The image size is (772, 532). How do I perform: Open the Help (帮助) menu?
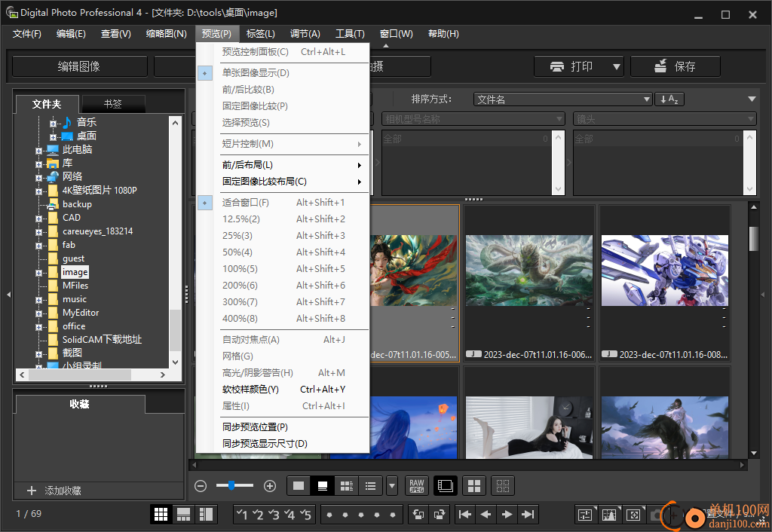[x=443, y=34]
